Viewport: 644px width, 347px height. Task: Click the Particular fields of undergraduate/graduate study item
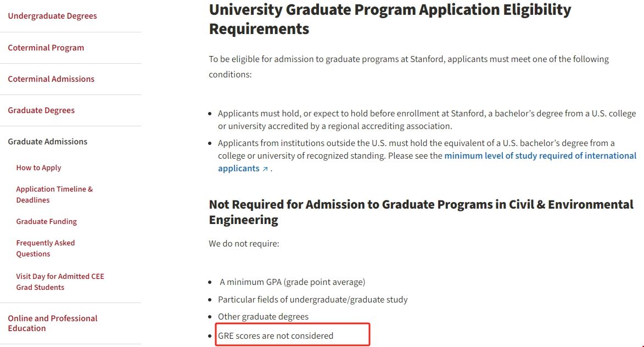point(313,300)
